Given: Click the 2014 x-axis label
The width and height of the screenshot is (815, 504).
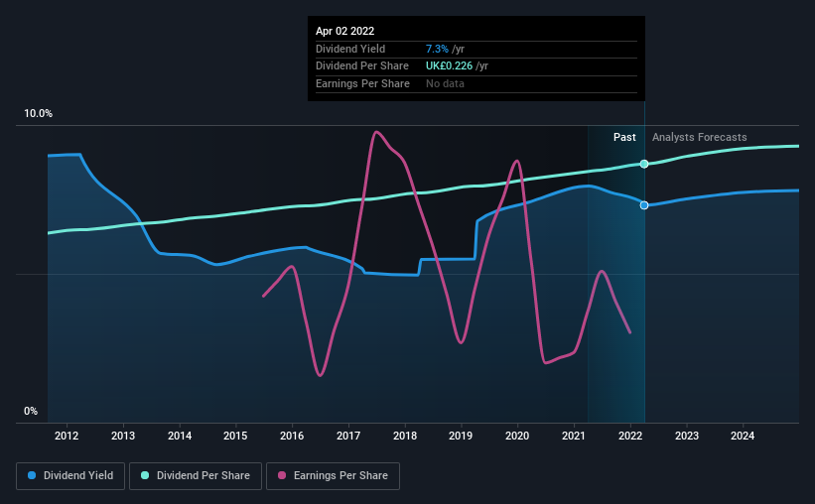Looking at the screenshot, I should click(x=180, y=436).
